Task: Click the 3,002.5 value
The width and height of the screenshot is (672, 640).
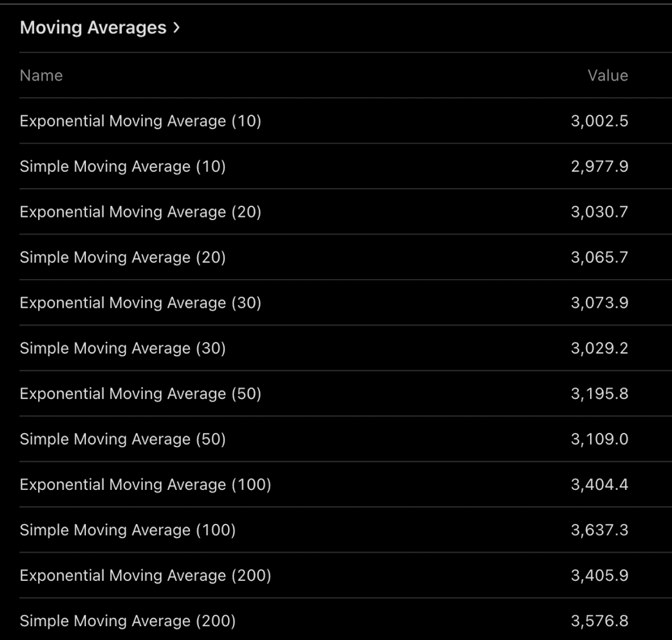Action: tap(599, 121)
